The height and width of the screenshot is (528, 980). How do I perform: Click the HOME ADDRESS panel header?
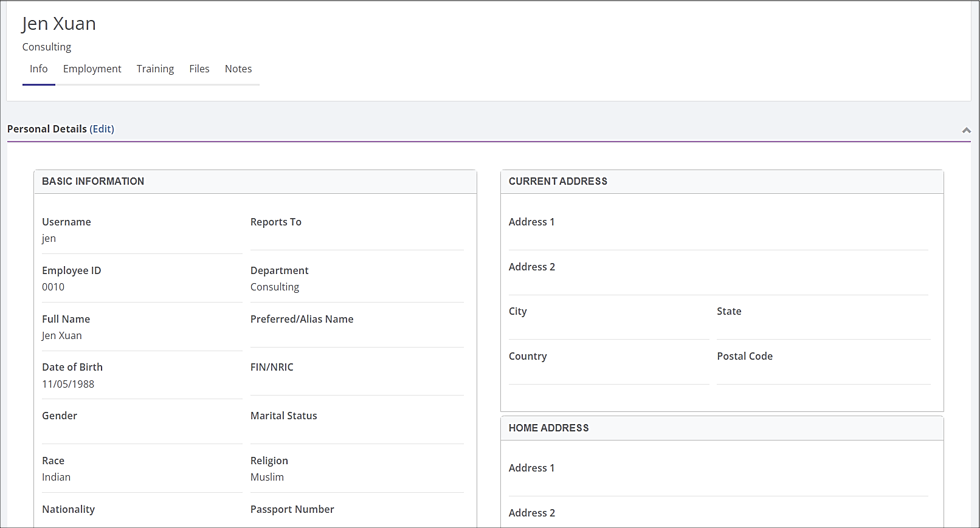pos(722,428)
